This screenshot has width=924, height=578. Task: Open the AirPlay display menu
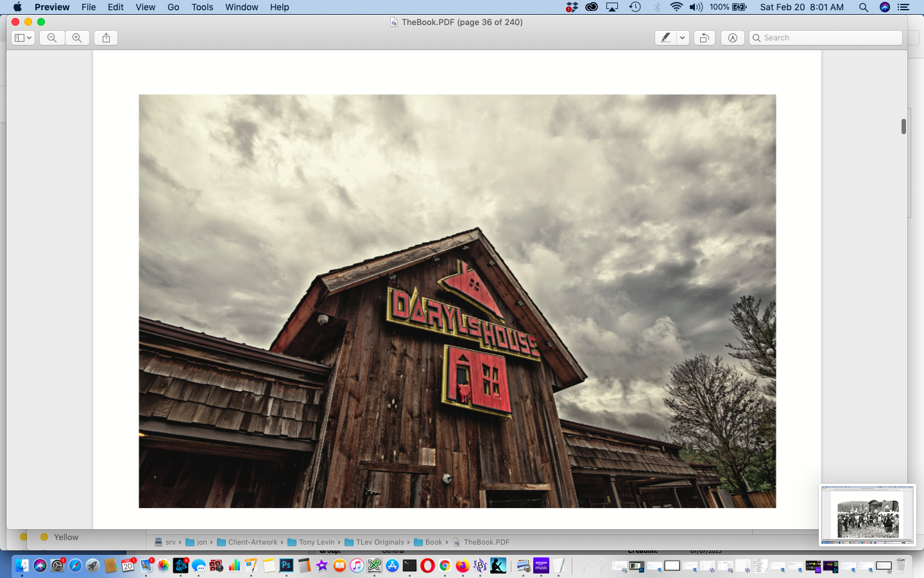click(612, 7)
